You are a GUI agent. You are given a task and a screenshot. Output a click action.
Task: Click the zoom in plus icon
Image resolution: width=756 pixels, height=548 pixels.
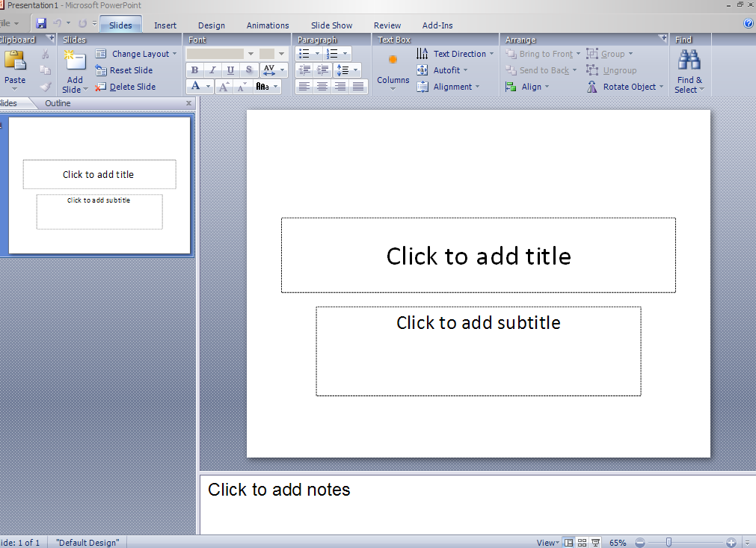coord(731,543)
